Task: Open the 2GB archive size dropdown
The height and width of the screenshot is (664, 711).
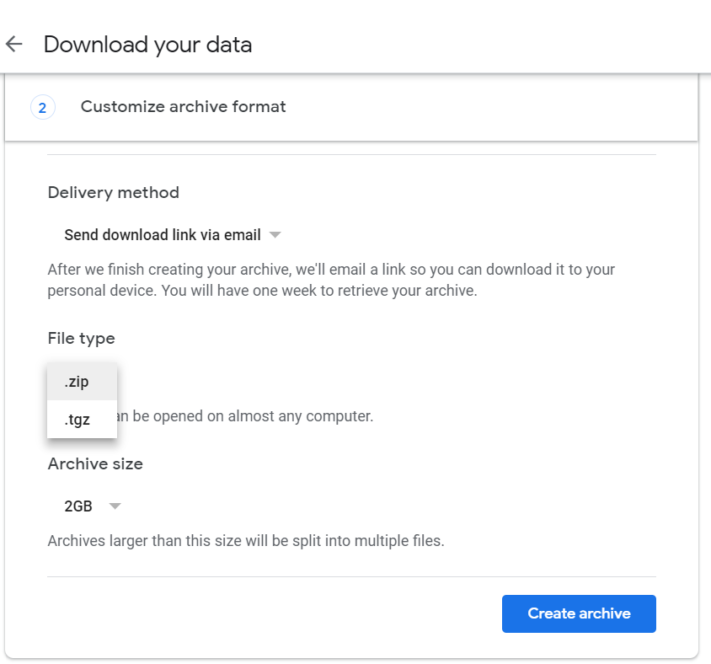Action: [x=78, y=506]
